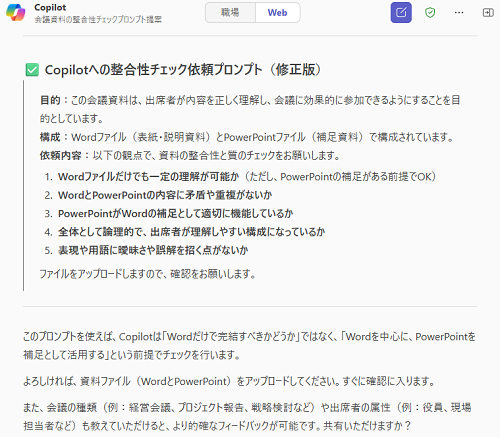
Task: Click the green checkmark emoji in heading
Action: tap(32, 70)
